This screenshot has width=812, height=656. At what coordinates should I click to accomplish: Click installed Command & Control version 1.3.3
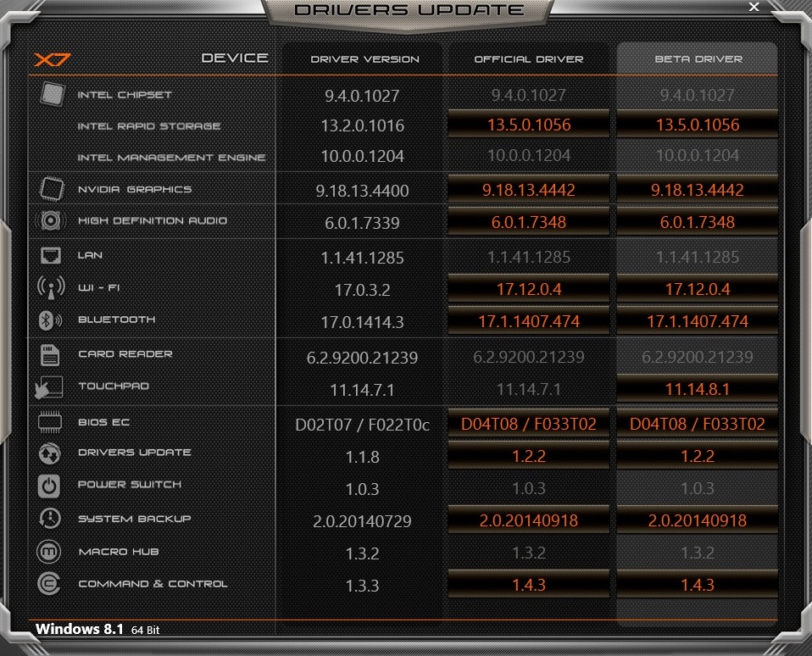(x=363, y=585)
